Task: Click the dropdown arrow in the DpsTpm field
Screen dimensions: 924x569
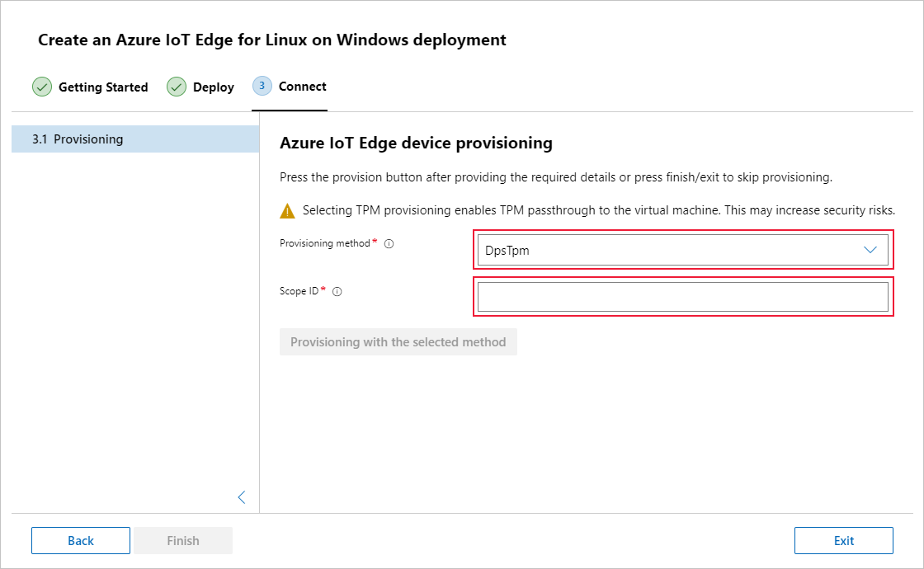Action: [x=870, y=249]
